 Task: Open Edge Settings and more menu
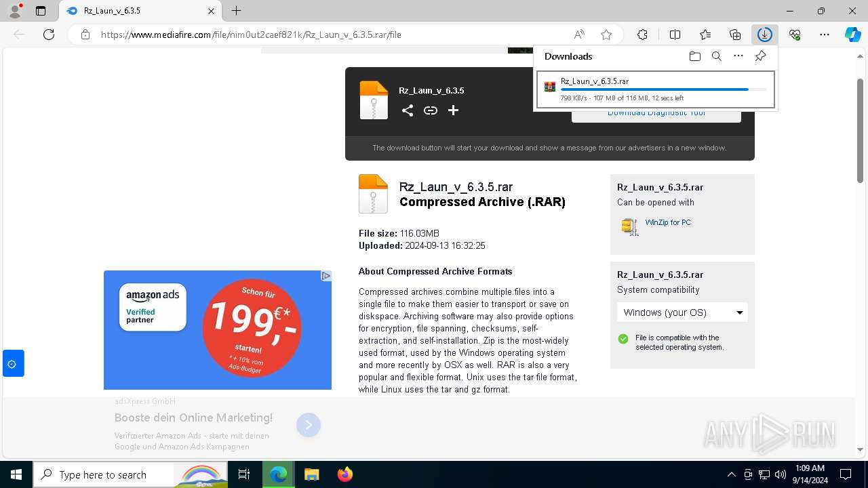pos(825,35)
